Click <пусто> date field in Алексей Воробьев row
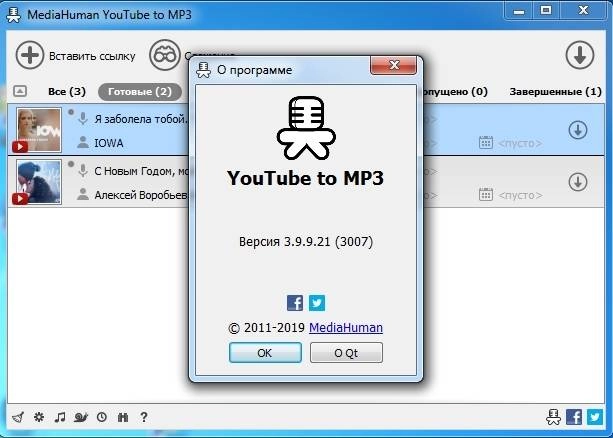The image size is (613, 438). pos(520,195)
